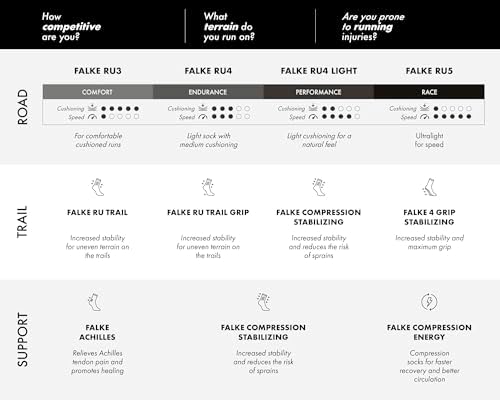500x400 pixels.
Task: Click 'What terrain do you run on?' header
Action: [x=229, y=27]
